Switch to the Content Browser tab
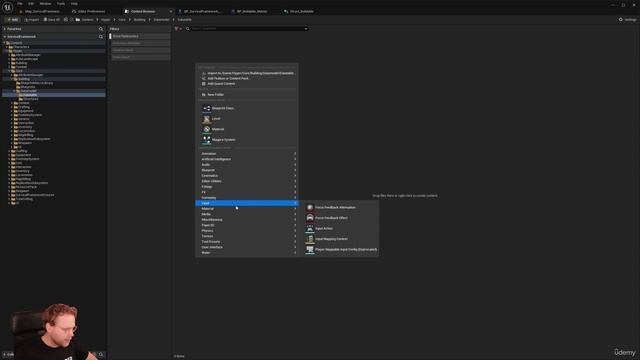 click(143, 11)
